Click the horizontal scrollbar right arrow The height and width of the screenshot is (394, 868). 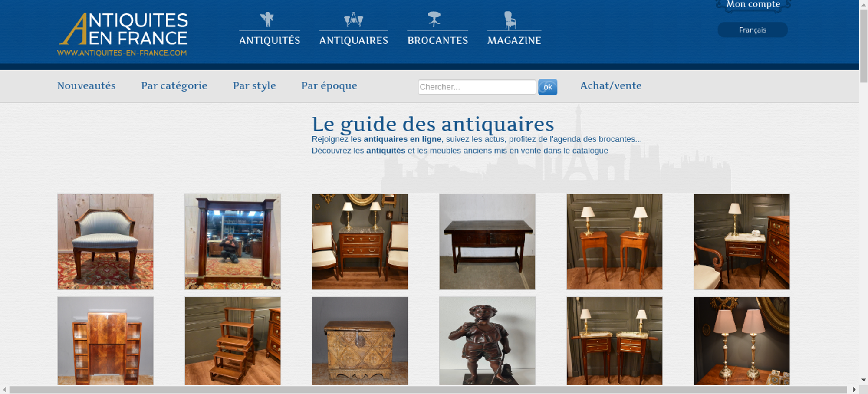pyautogui.click(x=854, y=390)
